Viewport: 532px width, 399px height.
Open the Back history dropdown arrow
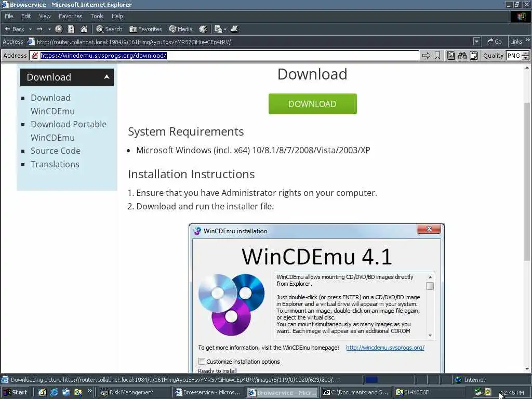[x=30, y=29]
